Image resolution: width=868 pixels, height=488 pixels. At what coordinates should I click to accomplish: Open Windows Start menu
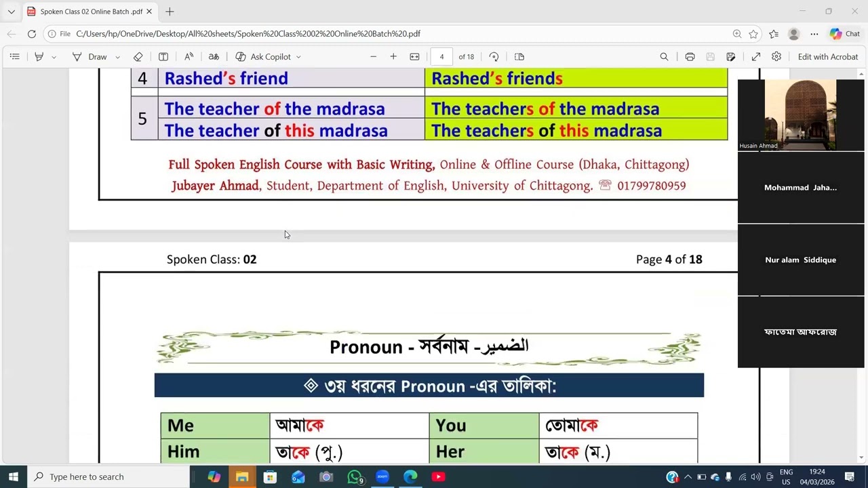[14, 476]
